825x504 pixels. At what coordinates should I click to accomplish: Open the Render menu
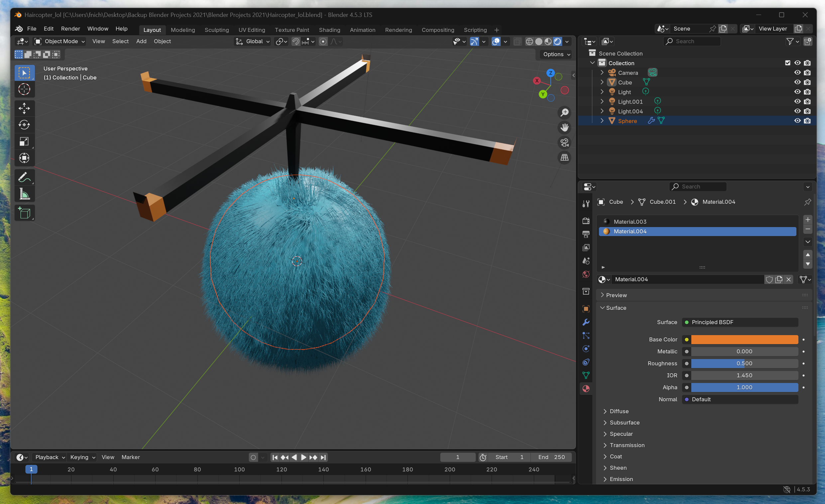[70, 29]
